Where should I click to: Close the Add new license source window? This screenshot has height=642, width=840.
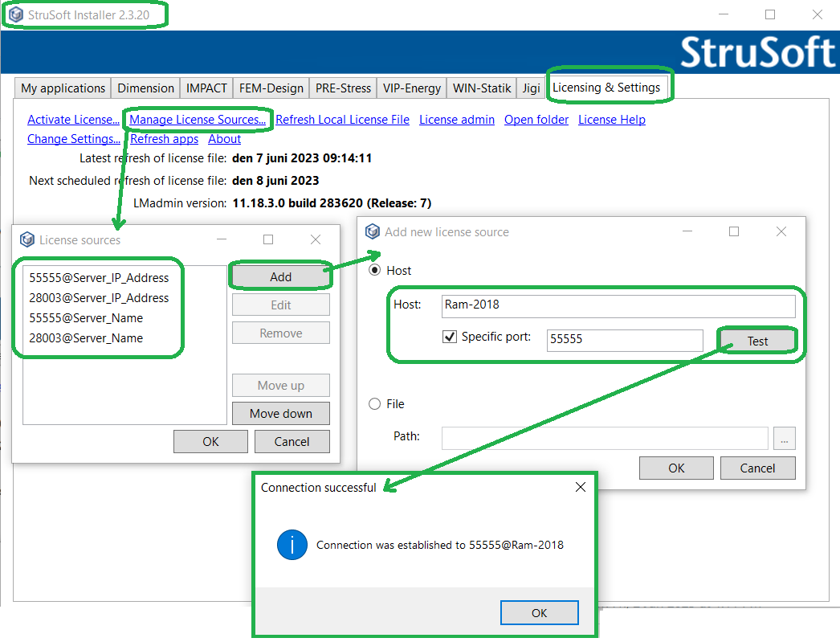(x=781, y=231)
